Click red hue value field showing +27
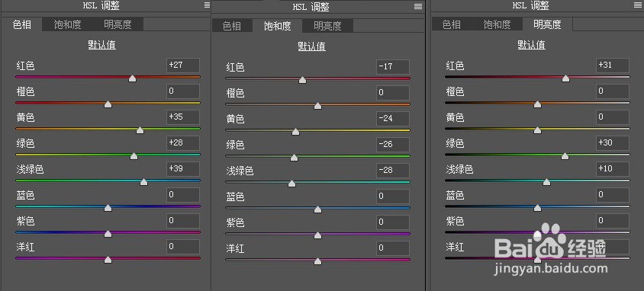This screenshot has height=291, width=644. pyautogui.click(x=183, y=66)
